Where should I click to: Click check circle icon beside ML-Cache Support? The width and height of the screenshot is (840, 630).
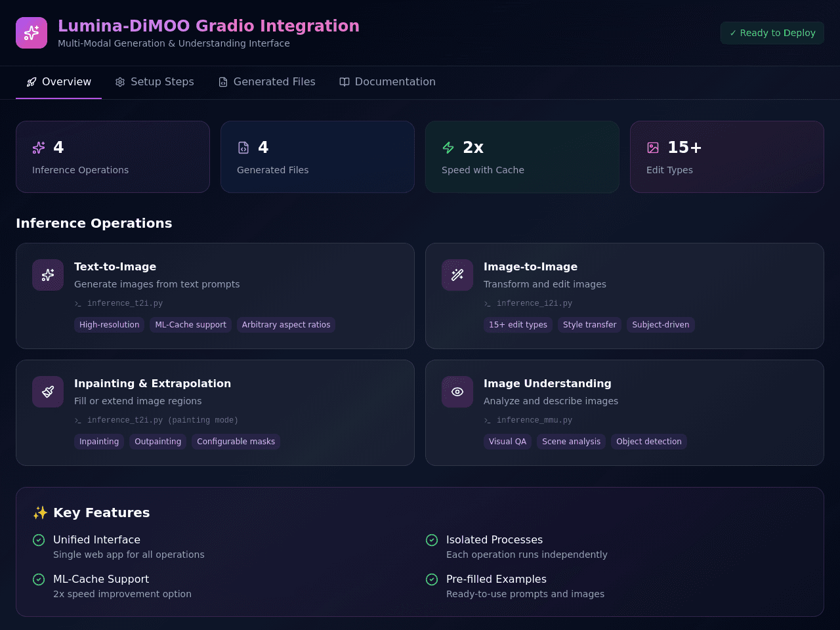pyautogui.click(x=39, y=579)
